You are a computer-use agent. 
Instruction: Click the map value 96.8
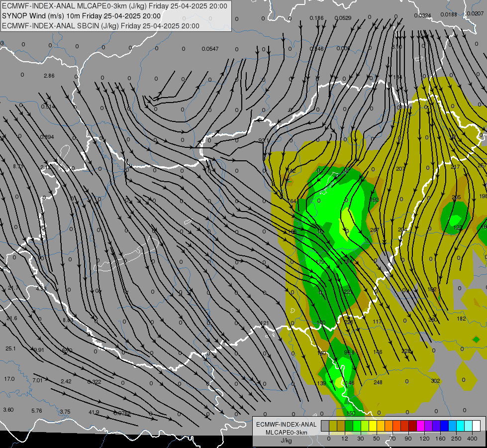[x=349, y=352]
